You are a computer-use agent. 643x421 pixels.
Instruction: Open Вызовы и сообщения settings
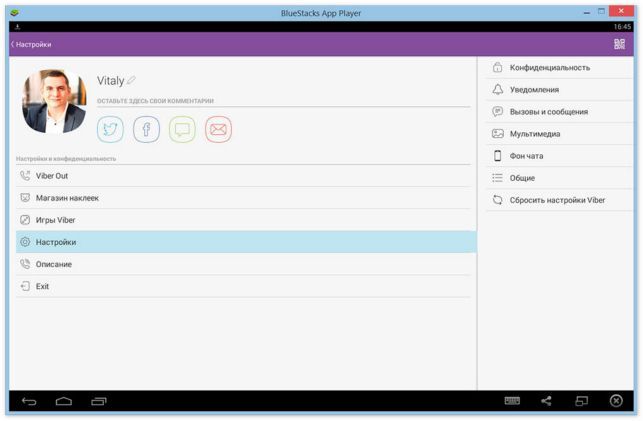pos(559,112)
